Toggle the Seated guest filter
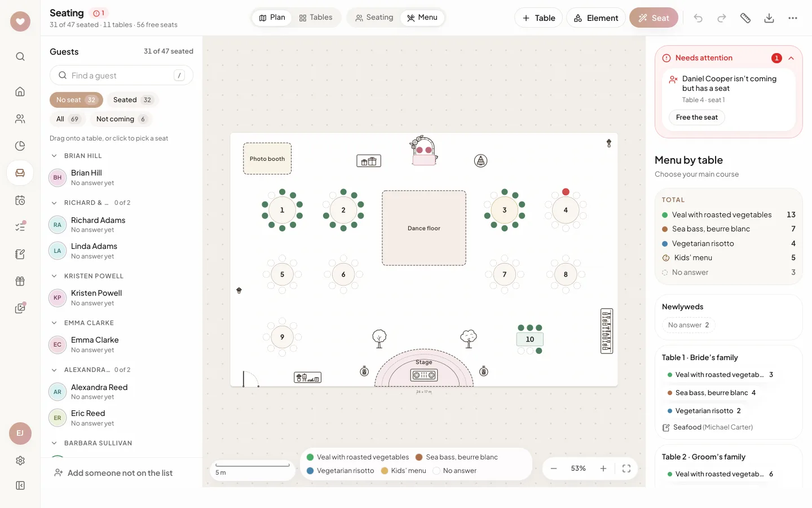812x508 pixels. point(133,100)
